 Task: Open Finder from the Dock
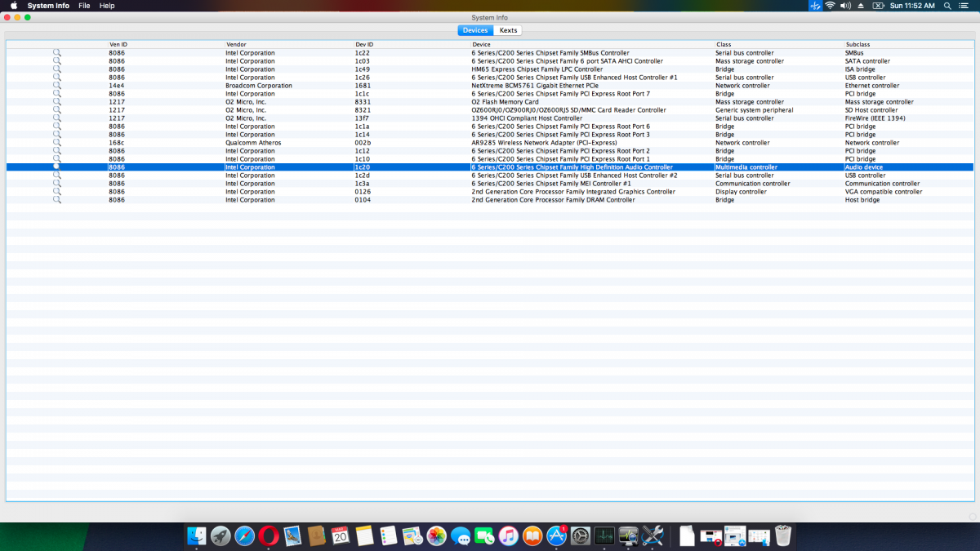point(197,535)
